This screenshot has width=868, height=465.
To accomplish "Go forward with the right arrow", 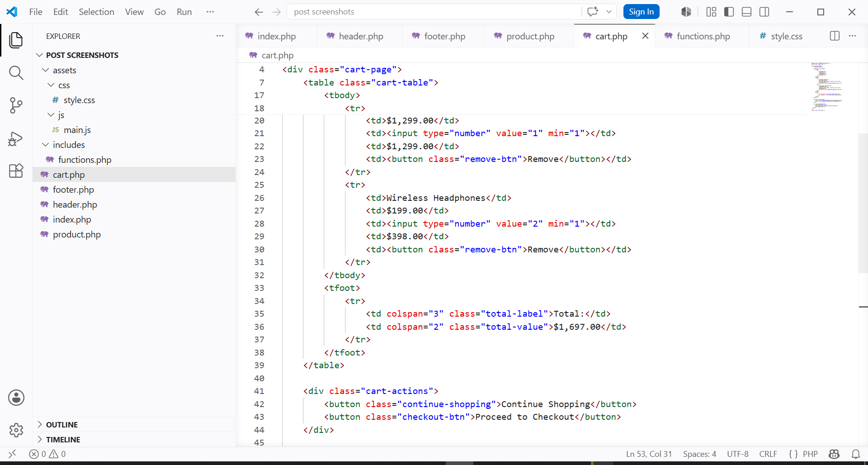I will click(x=277, y=12).
